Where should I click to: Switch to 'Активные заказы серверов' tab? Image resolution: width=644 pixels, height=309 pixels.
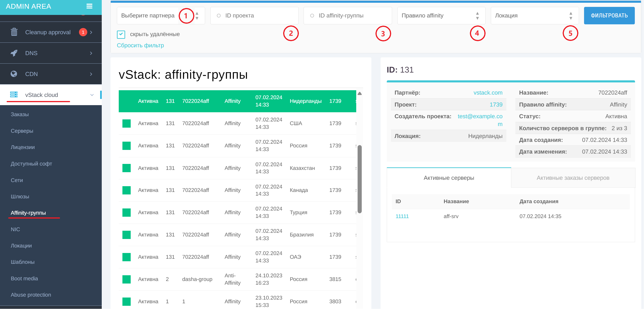coord(573,178)
